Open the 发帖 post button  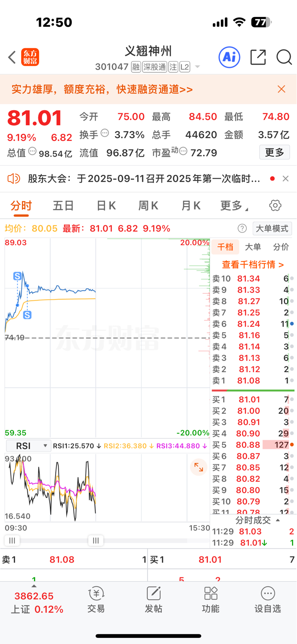click(153, 600)
